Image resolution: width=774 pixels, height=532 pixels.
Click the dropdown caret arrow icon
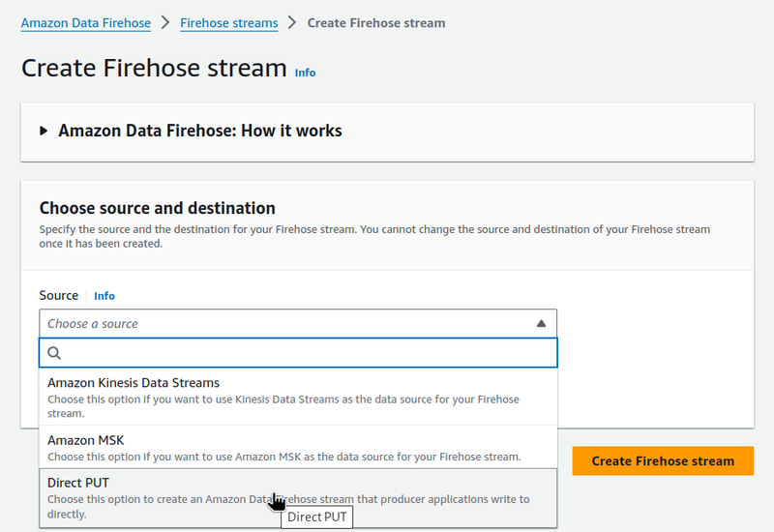pyautogui.click(x=541, y=324)
